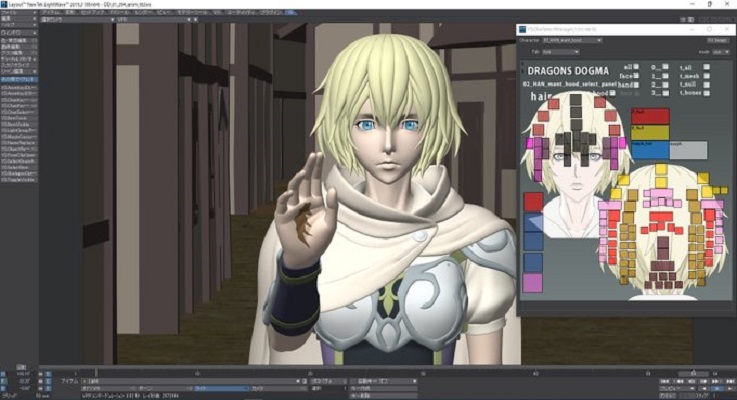Enable the 't_all' checkbox
The image size is (737, 400).
click(x=706, y=67)
